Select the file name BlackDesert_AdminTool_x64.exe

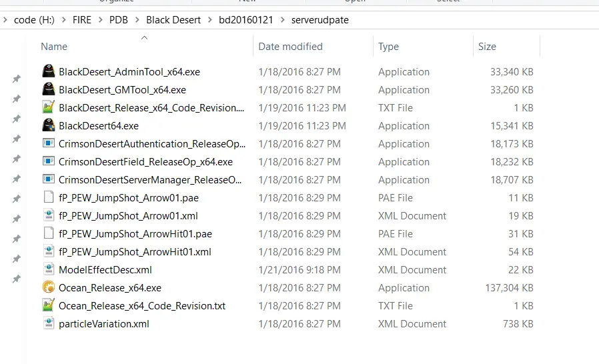pos(129,72)
